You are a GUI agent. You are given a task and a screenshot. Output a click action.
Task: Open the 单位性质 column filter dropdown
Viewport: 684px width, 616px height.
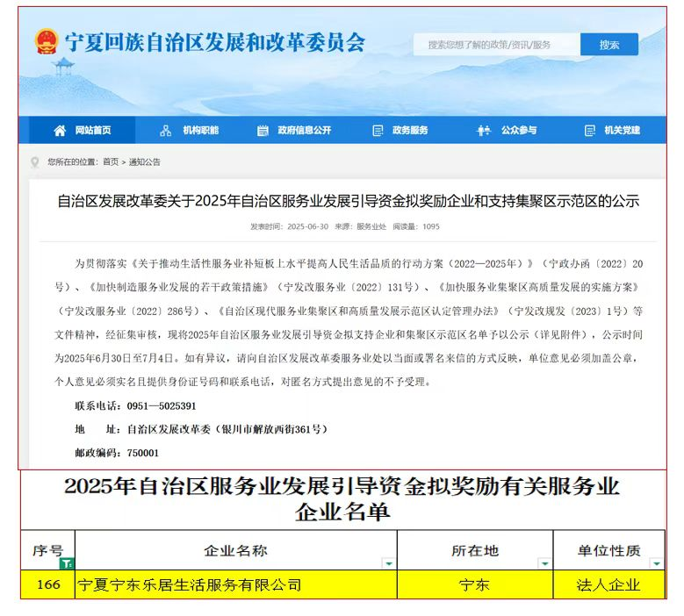(x=658, y=562)
